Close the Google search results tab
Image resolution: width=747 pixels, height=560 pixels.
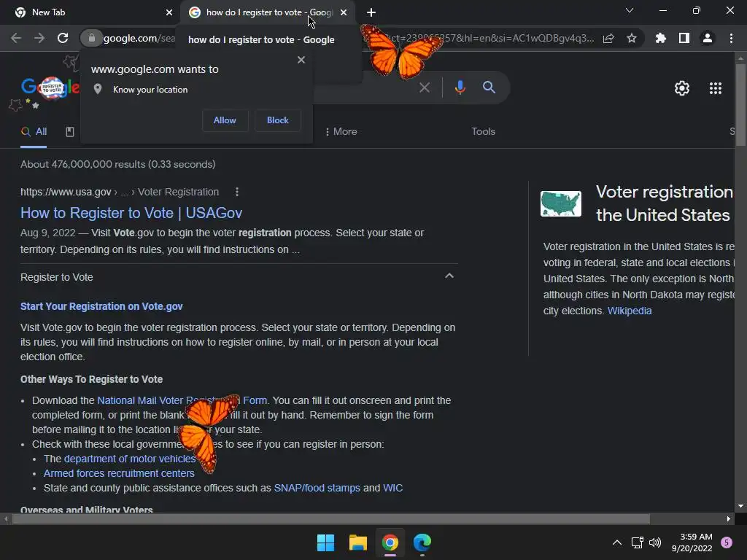344,12
